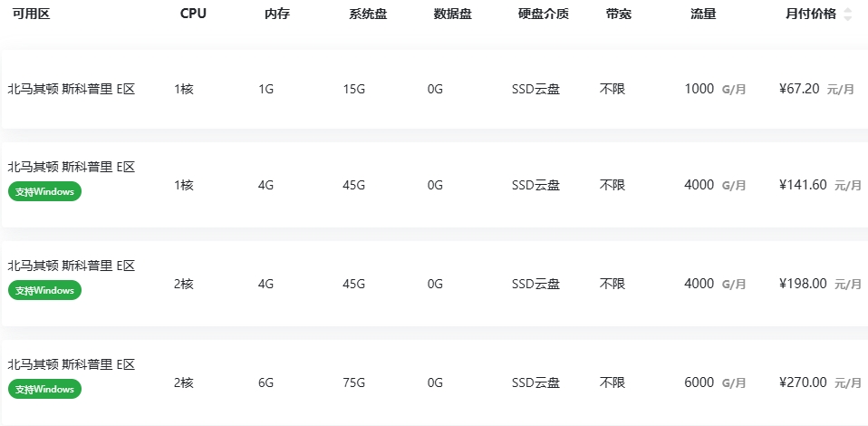Click 支持Windows badge in the ¥141.60 row

coord(45,191)
